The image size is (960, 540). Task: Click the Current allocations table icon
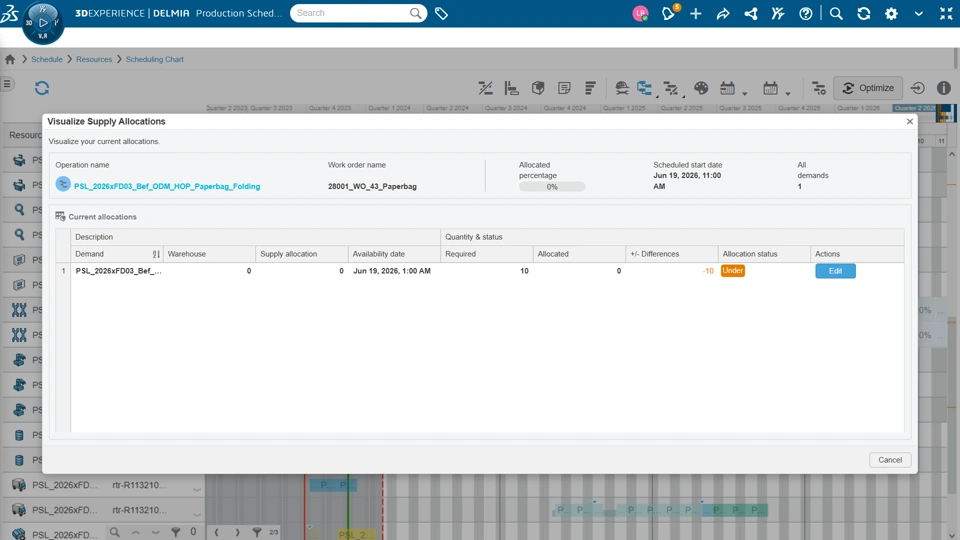[x=60, y=216]
